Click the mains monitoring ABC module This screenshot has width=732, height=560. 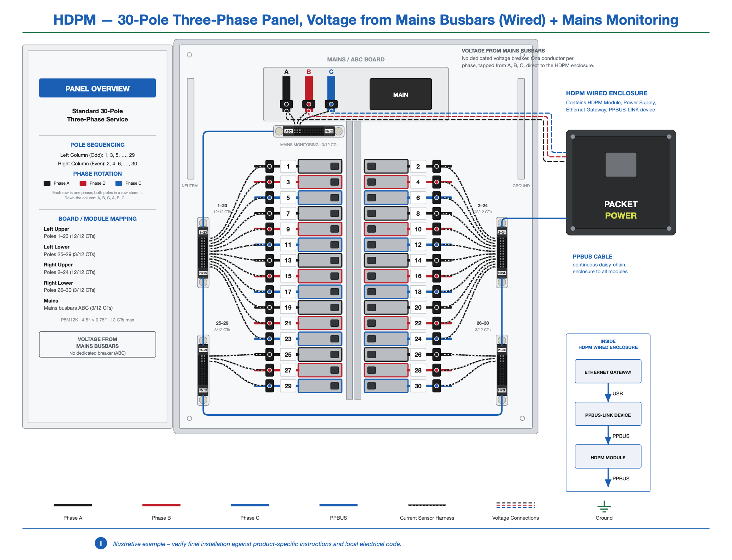click(x=309, y=131)
